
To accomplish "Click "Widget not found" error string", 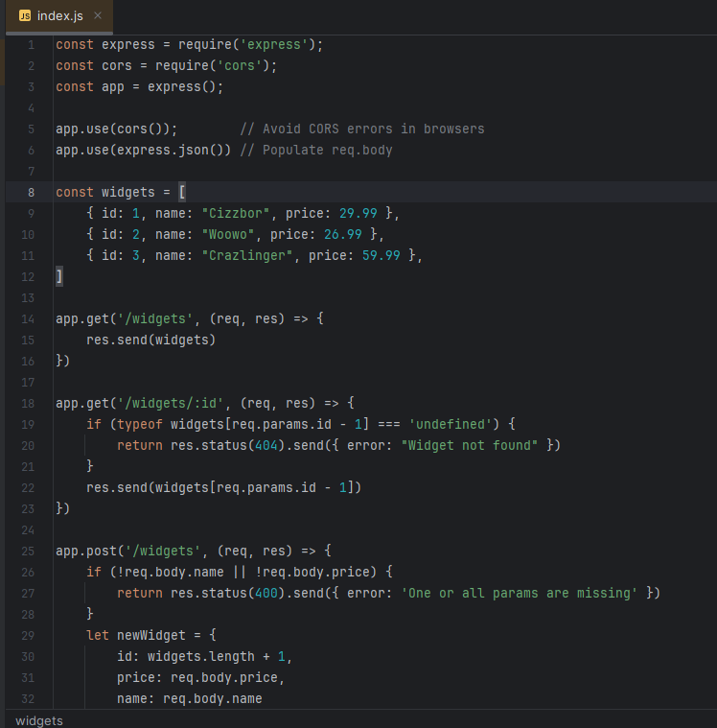I will (x=469, y=445).
